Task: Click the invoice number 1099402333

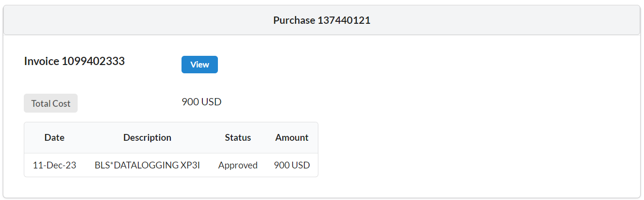Action: point(93,61)
